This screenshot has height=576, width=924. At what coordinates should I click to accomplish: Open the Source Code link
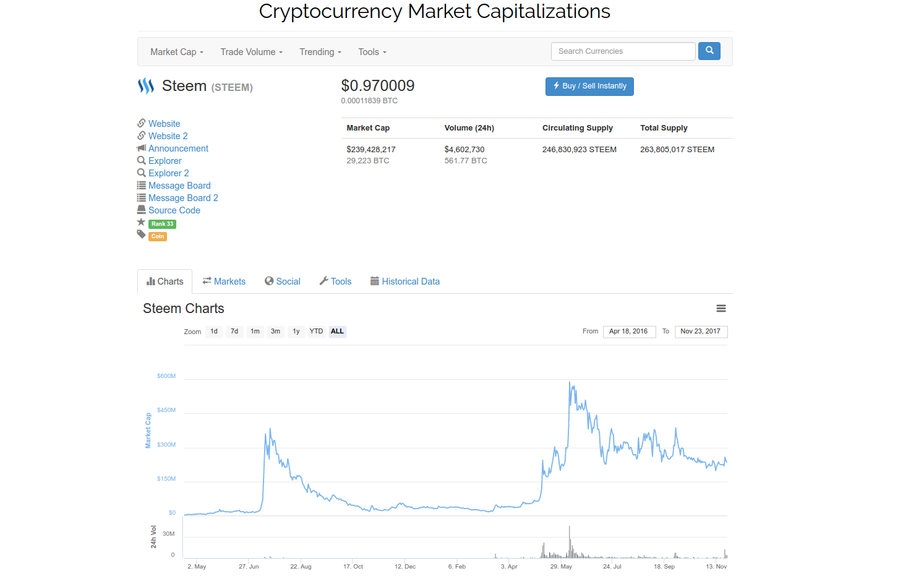[x=174, y=210]
